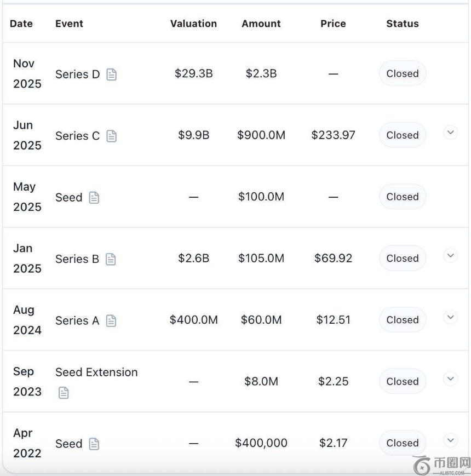
Task: Click the Series D event name
Action: point(77,74)
